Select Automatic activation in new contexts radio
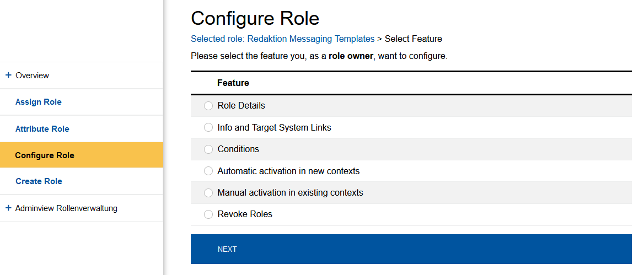 (208, 171)
